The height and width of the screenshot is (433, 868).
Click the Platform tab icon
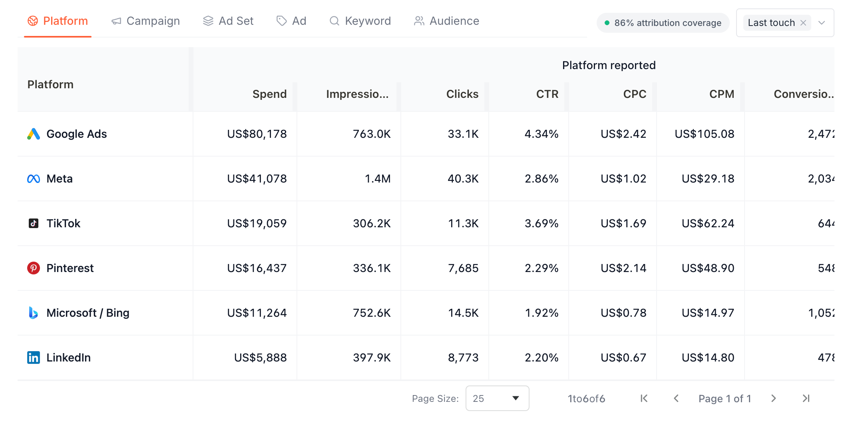[33, 21]
